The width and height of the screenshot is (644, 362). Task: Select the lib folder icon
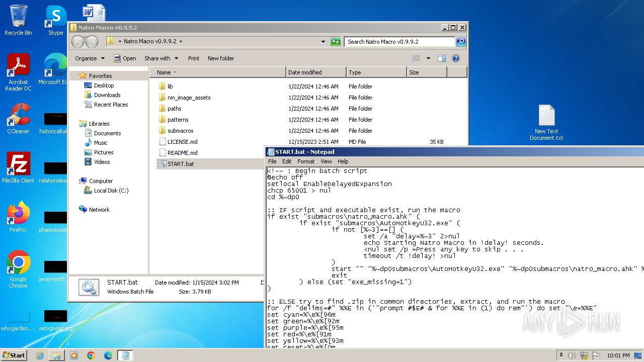[x=162, y=86]
